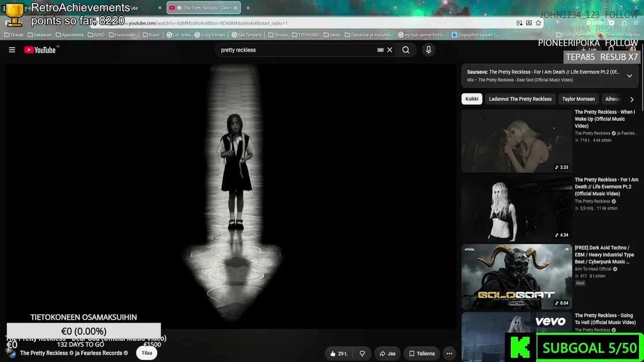Click the magnifying glass search button
644x362 pixels.
[x=406, y=50]
